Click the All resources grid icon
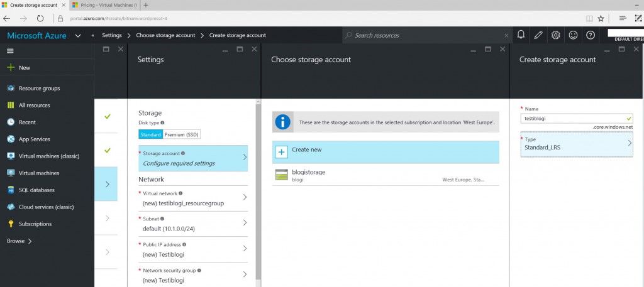This screenshot has height=287, width=644. click(11, 106)
